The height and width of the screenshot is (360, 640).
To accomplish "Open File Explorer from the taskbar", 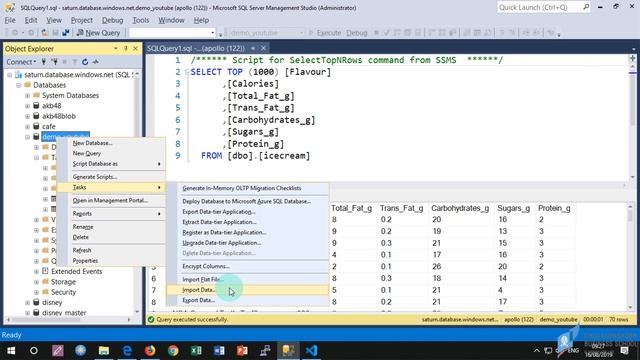I will point(104,351).
